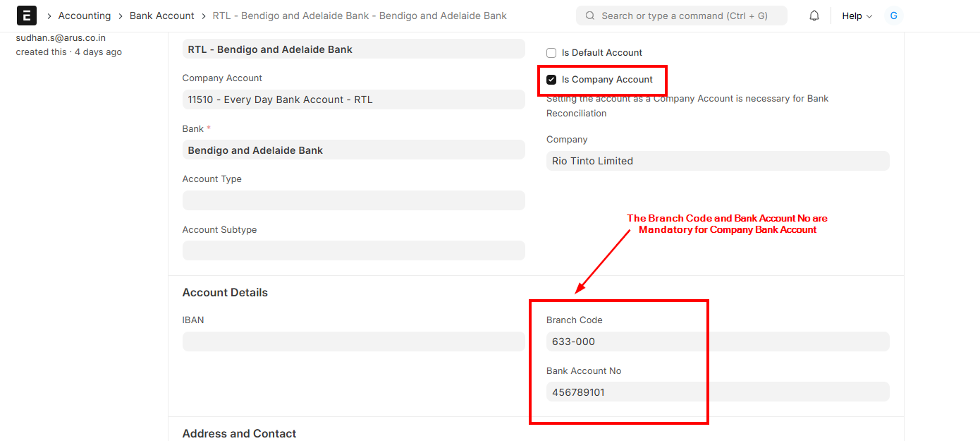Click the search command bar
Screen dimensions: 980x441
[682, 16]
